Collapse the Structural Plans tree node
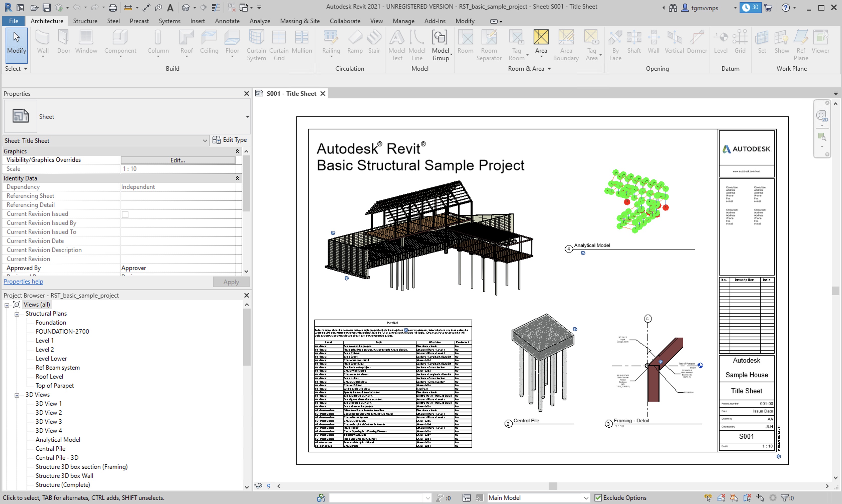 tap(17, 314)
